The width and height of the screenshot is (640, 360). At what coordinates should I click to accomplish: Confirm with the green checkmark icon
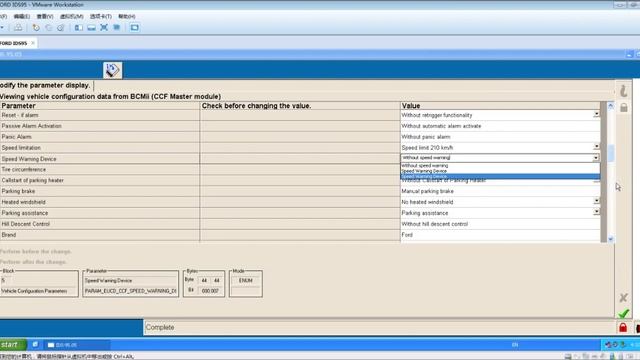pos(623,313)
